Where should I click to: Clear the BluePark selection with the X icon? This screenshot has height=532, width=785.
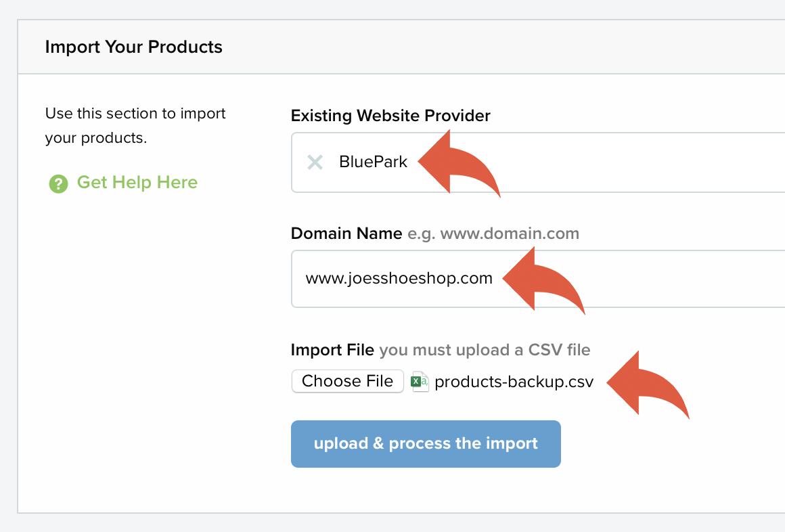(315, 162)
